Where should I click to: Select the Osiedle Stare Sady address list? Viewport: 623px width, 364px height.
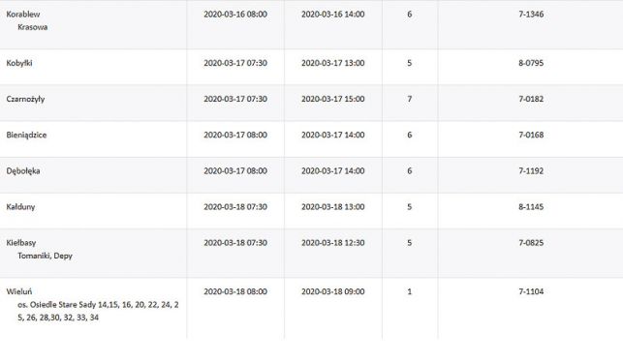pos(98,311)
